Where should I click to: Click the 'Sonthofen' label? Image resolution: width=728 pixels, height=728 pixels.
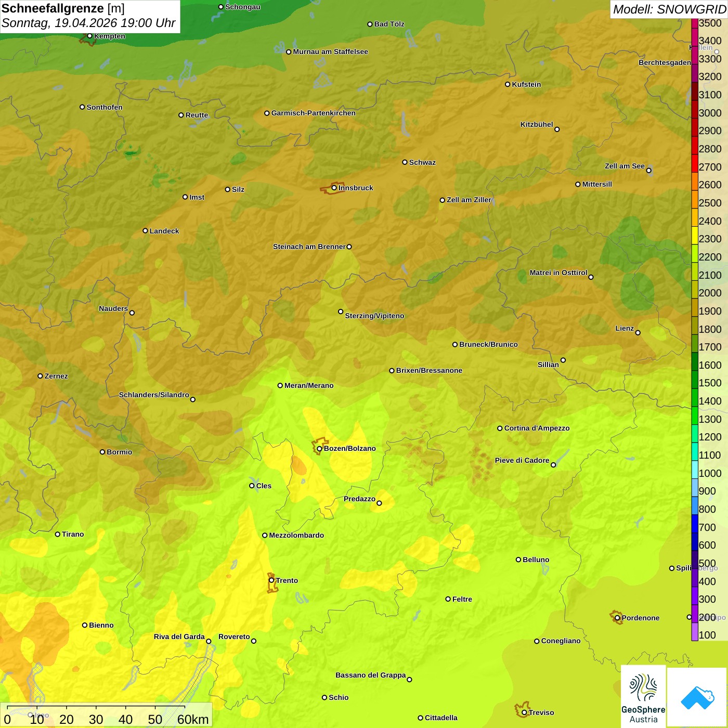click(105, 107)
